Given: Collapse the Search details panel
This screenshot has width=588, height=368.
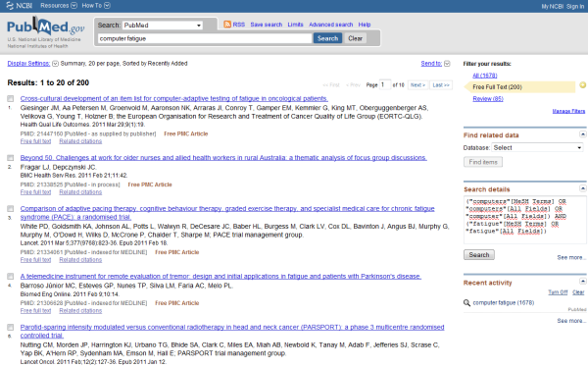Looking at the screenshot, I should 583,188.
